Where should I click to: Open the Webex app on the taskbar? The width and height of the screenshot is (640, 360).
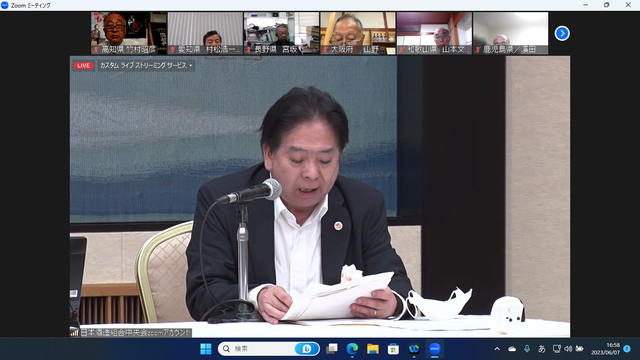pyautogui.click(x=414, y=349)
